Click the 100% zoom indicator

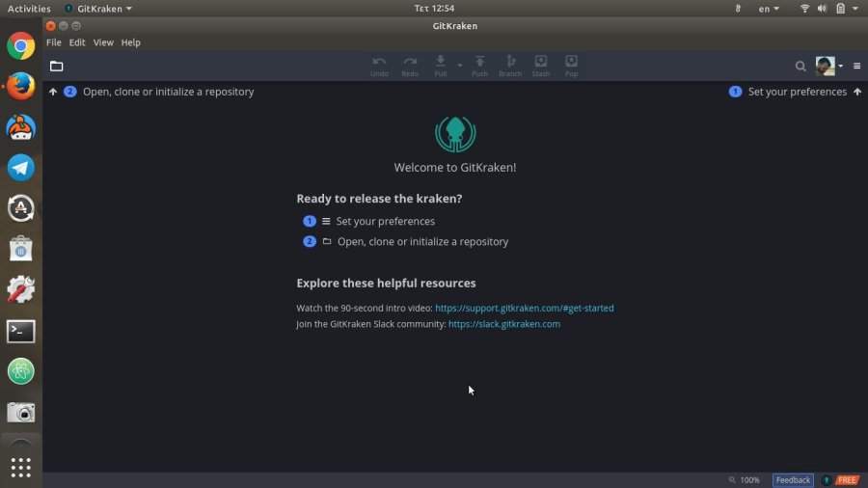(744, 480)
